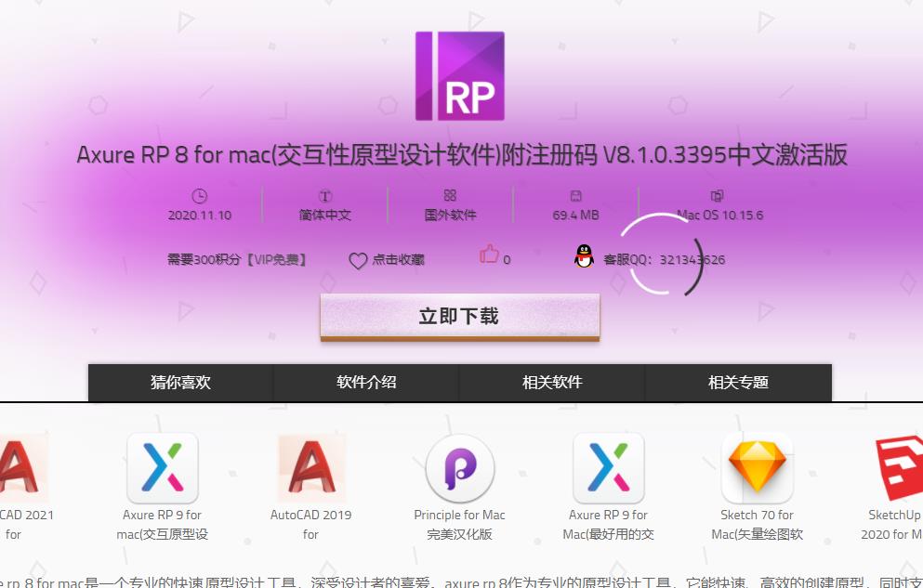This screenshot has height=588, width=923.
Task: Open the Sketch 70 diamond icon
Action: [758, 468]
